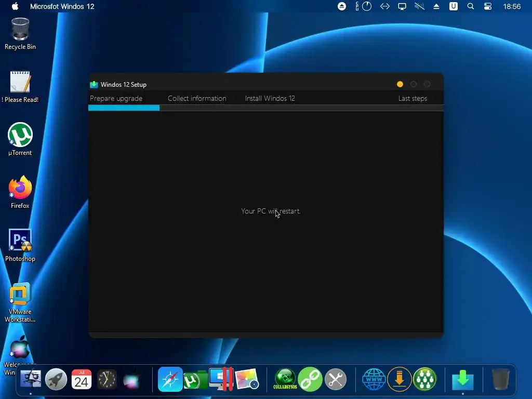The image size is (532, 399).
Task: Click the round eject icon in the menu bar
Action: pos(342,6)
